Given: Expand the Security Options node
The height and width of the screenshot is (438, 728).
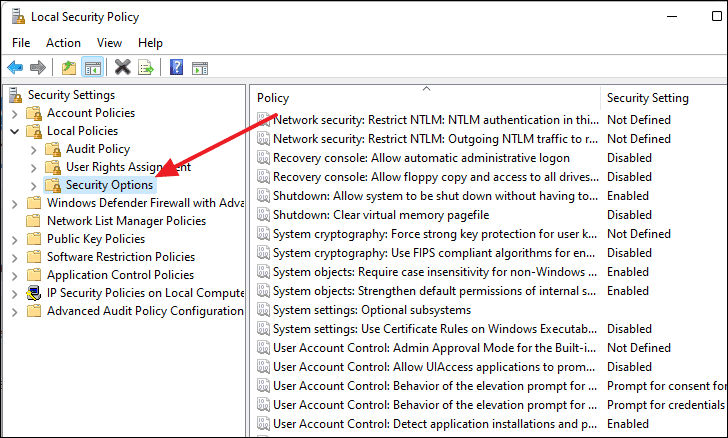Looking at the screenshot, I should point(33,186).
